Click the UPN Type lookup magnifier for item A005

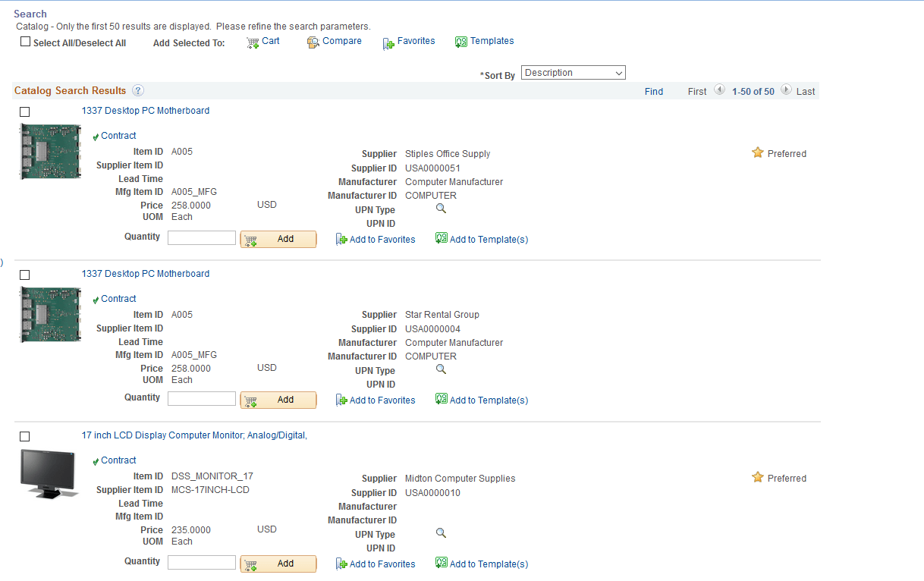point(441,208)
